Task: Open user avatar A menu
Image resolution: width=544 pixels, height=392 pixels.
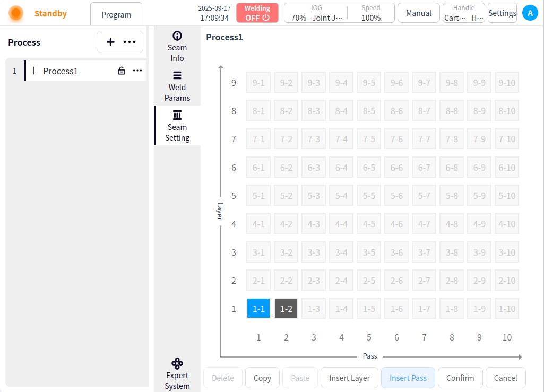Action: tap(530, 13)
